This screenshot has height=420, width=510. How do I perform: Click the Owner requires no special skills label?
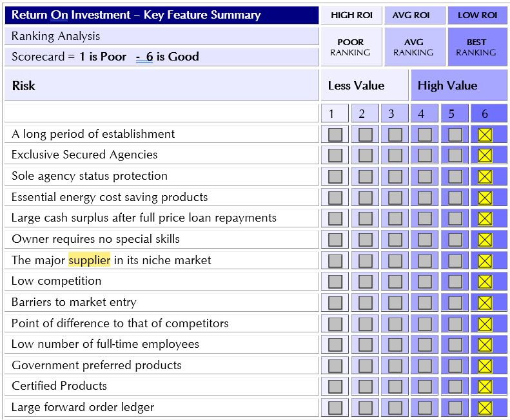click(95, 239)
